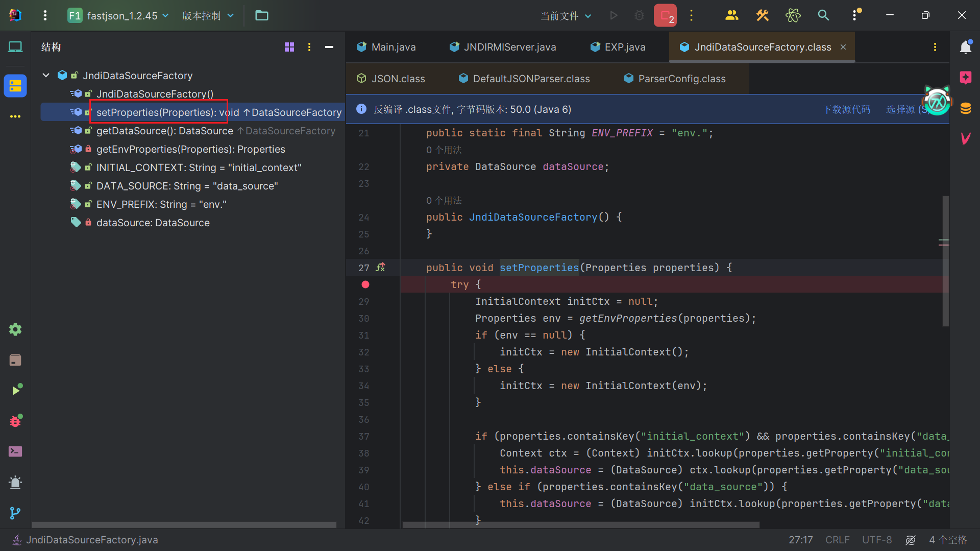Switch to the Main.java tab

click(x=386, y=47)
